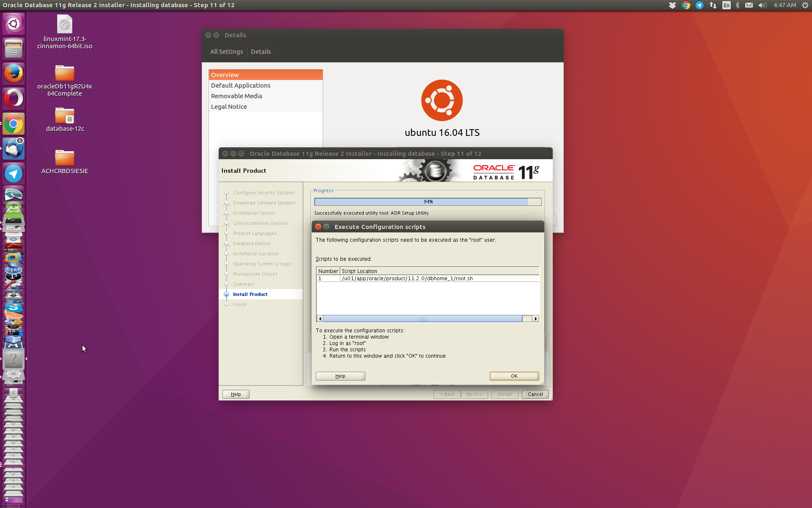Open mail messaging indicator

pos(749,5)
